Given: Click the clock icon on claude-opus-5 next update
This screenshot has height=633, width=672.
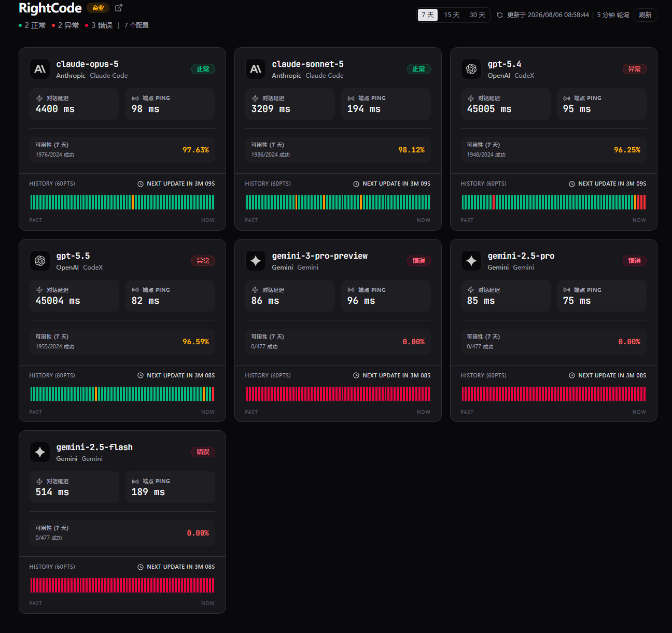Looking at the screenshot, I should 141,184.
